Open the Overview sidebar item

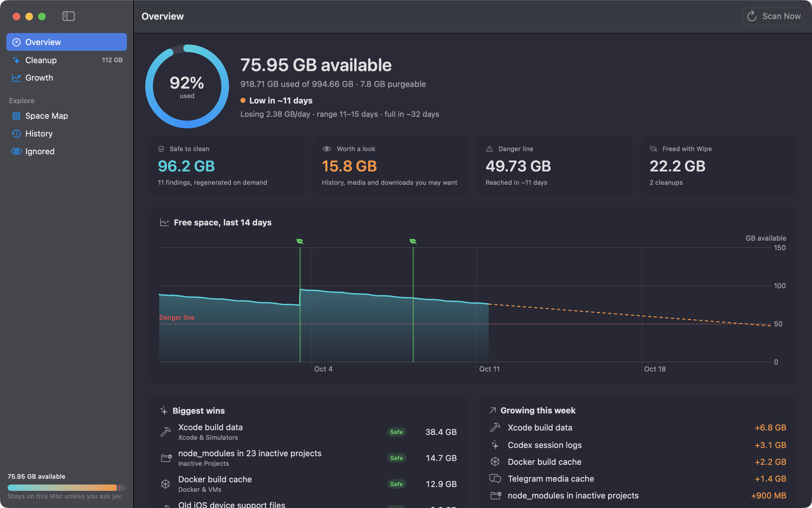(x=66, y=42)
